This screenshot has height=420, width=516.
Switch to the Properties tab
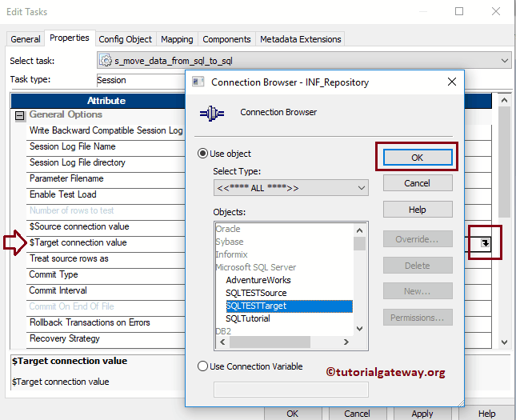pyautogui.click(x=70, y=38)
